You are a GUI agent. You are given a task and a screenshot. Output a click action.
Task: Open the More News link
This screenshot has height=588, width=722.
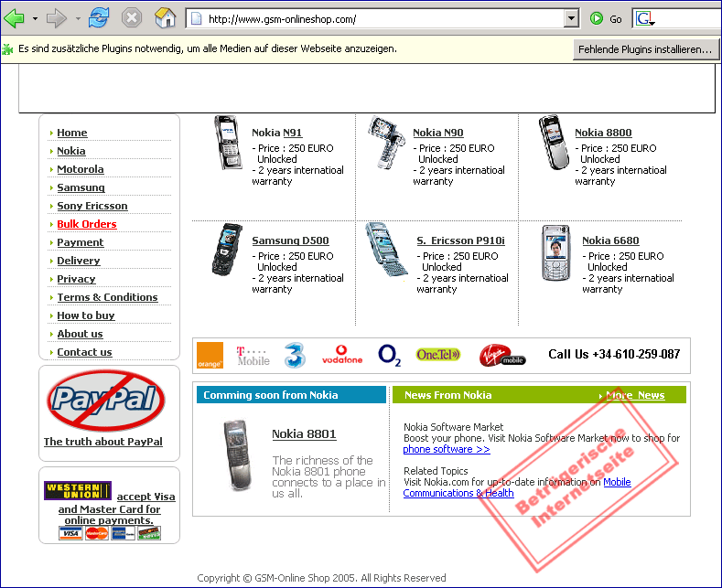(635, 395)
